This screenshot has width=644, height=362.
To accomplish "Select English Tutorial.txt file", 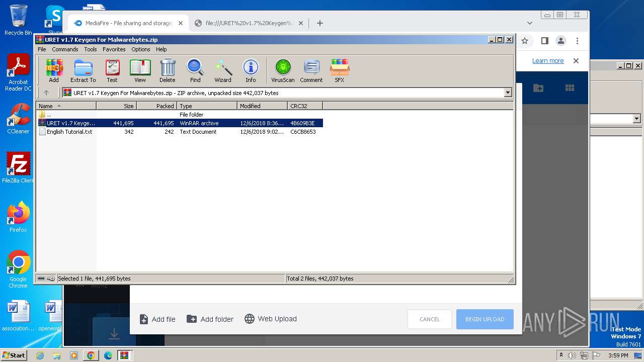I will pos(179,132).
